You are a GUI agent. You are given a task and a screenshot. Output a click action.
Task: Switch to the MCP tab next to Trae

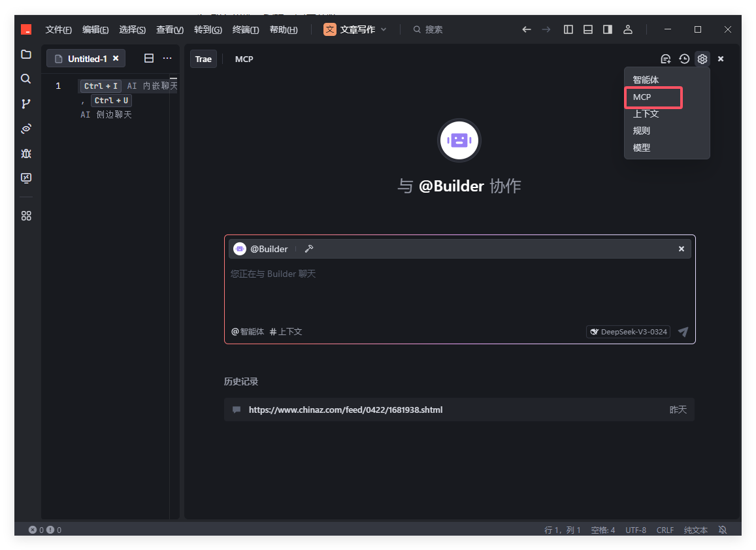coord(244,59)
